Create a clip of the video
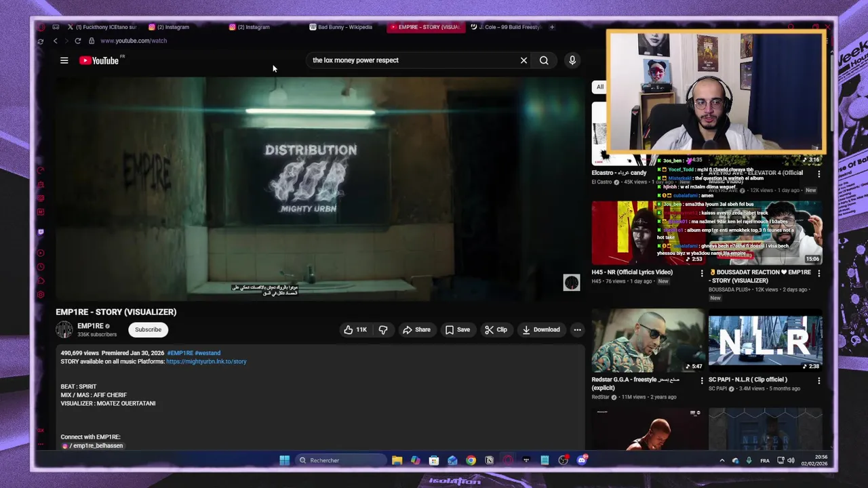 click(496, 329)
